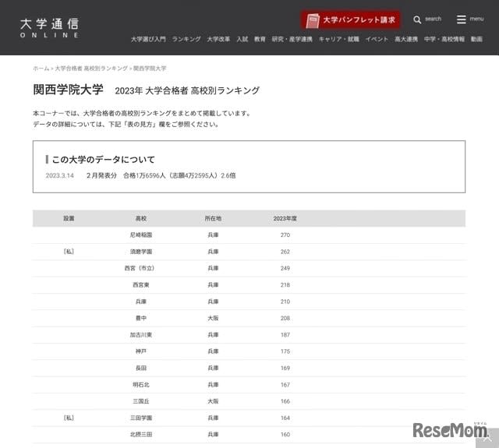Screen dimensions: 499x448
Task: Click 兵庫 location in 北摂三田 row
Action: [x=213, y=434]
